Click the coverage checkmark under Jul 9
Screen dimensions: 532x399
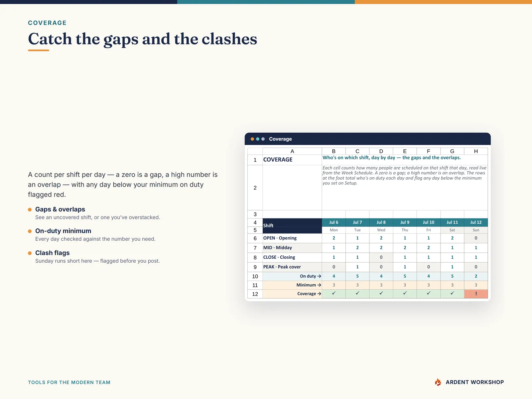coord(405,294)
